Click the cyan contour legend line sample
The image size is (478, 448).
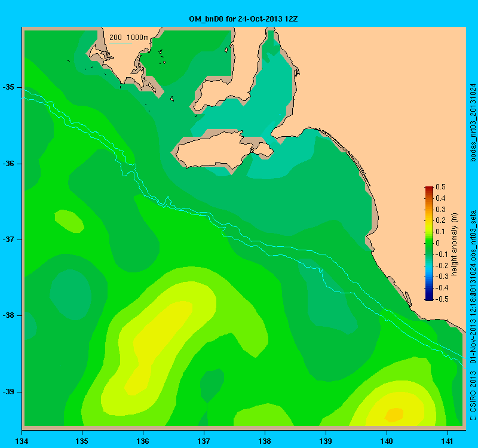[x=121, y=44]
